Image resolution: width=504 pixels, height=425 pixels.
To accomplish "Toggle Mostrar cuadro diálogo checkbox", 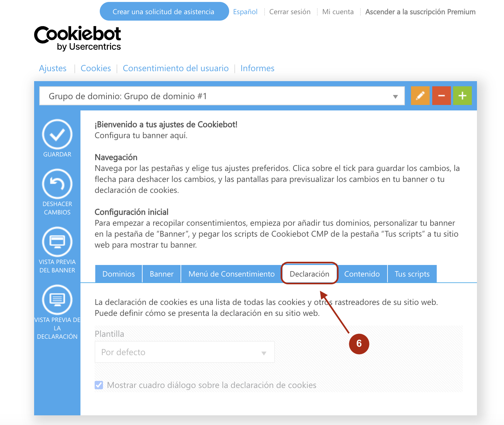I will (x=99, y=385).
